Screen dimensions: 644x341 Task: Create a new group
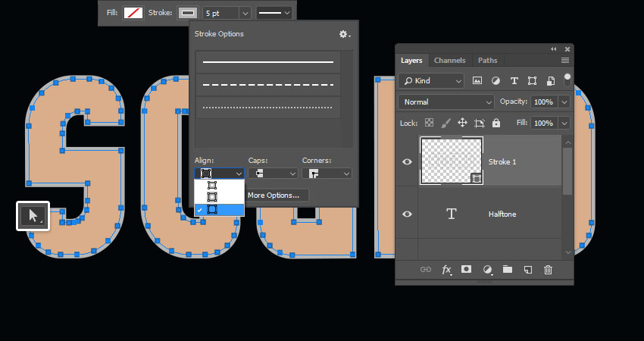(x=508, y=270)
